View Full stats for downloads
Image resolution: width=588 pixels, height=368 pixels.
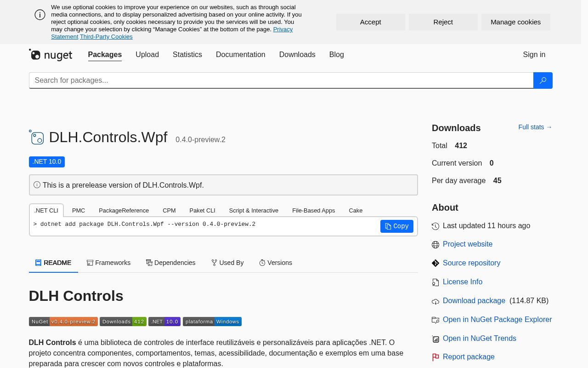click(x=535, y=127)
